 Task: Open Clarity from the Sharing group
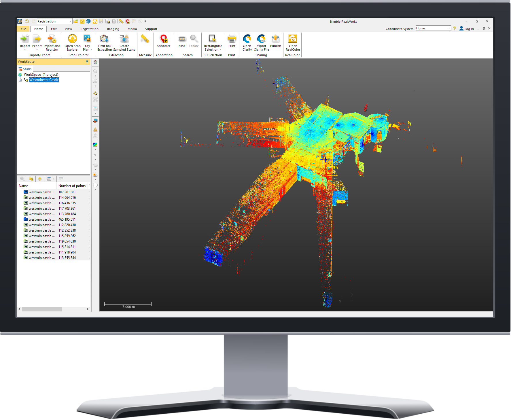click(247, 42)
